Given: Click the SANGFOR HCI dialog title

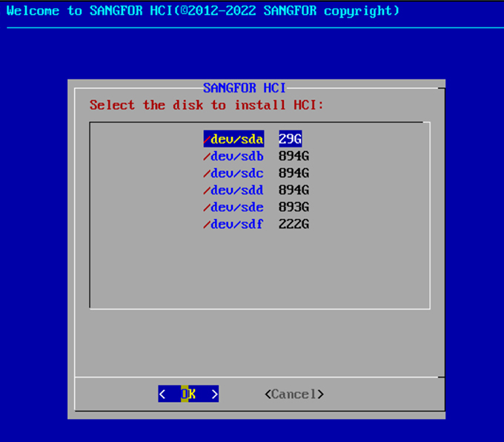Looking at the screenshot, I should pyautogui.click(x=245, y=87).
